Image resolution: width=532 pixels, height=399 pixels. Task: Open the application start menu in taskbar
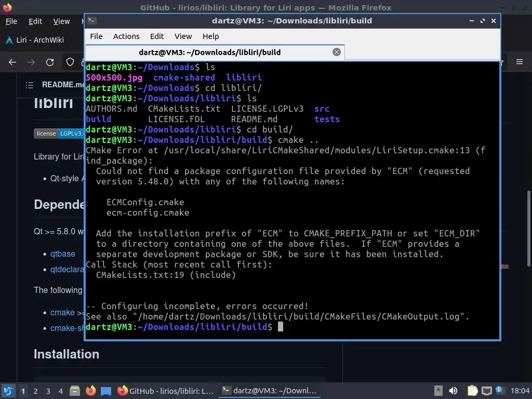8,391
